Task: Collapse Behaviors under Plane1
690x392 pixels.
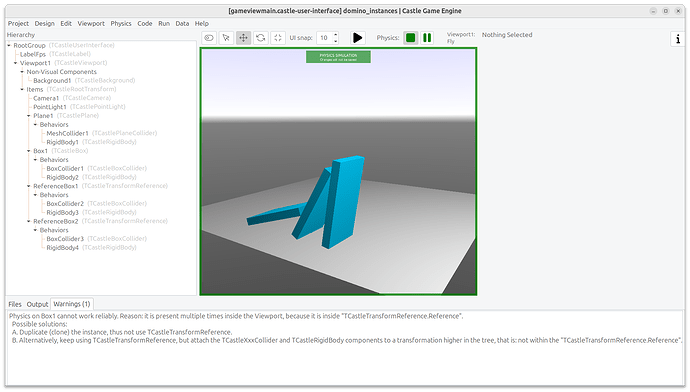Action: coord(35,125)
